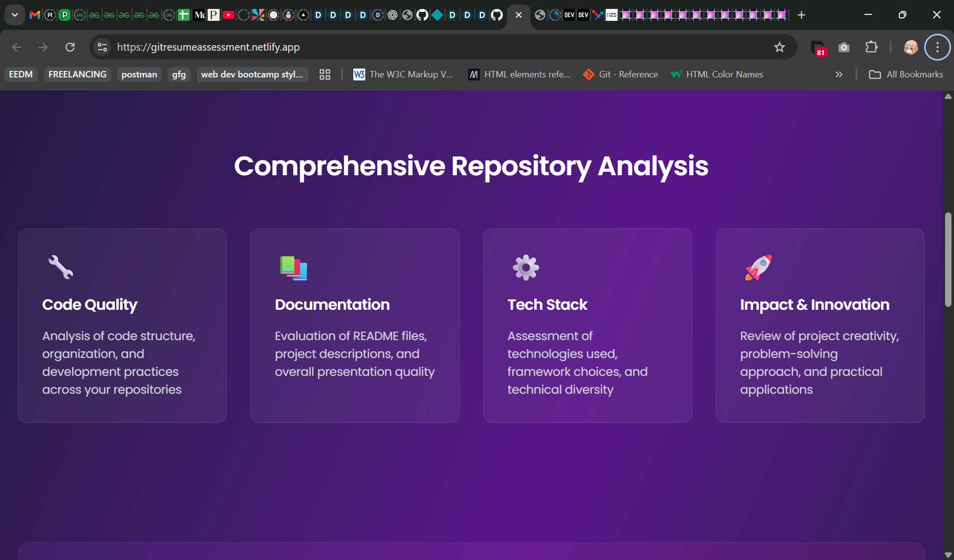Screen dimensions: 954x560
Task: Open the camera screenshot extension
Action: click(844, 47)
